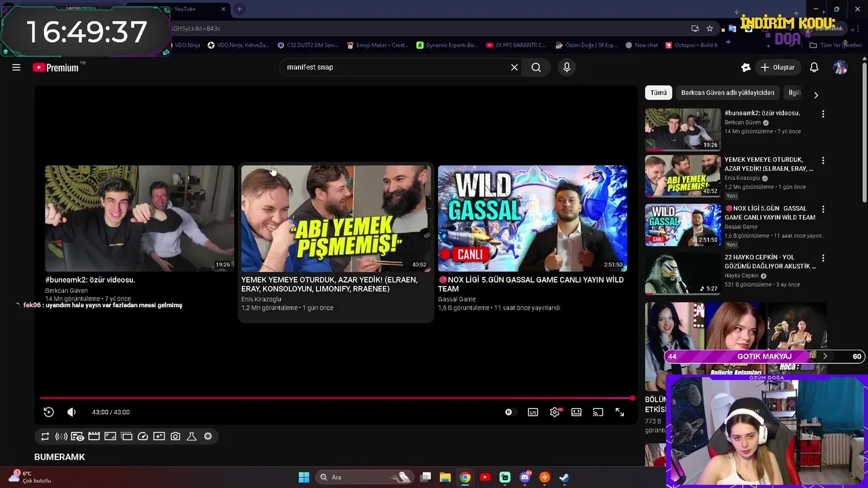The width and height of the screenshot is (868, 488).
Task: Click the Oluştur create button
Action: 778,67
